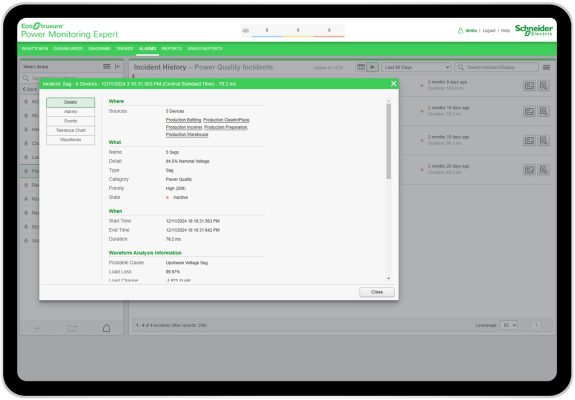Click the new folder icon in View Library
Viewport: 575px width, 400px height.
tap(72, 328)
